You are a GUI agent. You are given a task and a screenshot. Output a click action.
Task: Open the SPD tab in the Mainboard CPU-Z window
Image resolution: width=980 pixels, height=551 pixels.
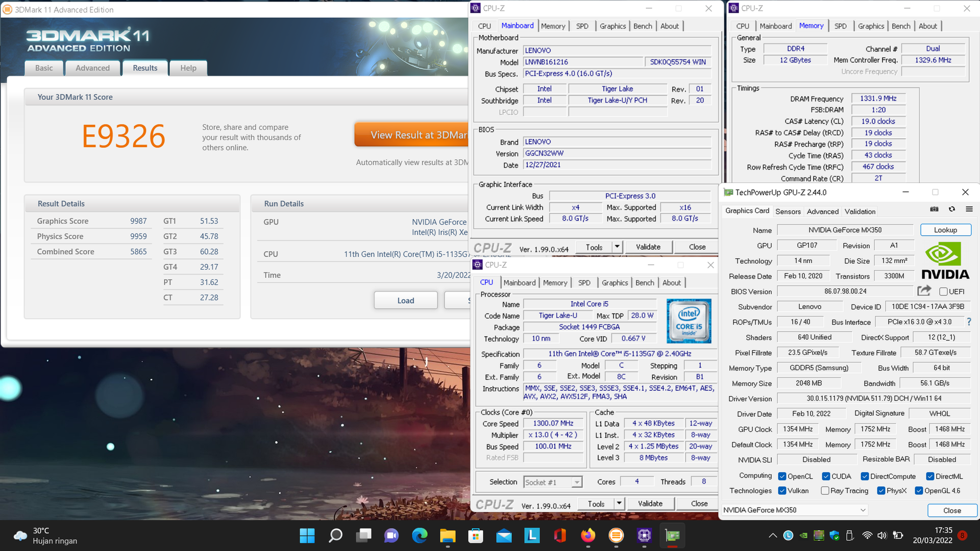582,26
